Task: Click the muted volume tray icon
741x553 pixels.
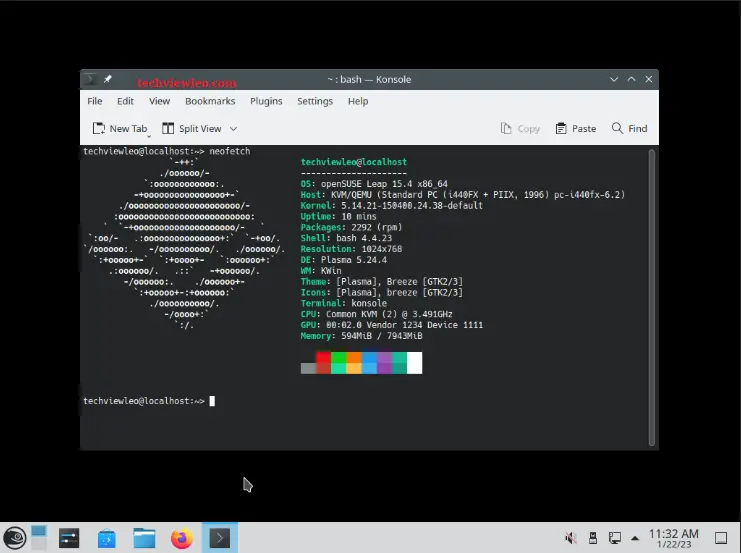Action: 570,538
